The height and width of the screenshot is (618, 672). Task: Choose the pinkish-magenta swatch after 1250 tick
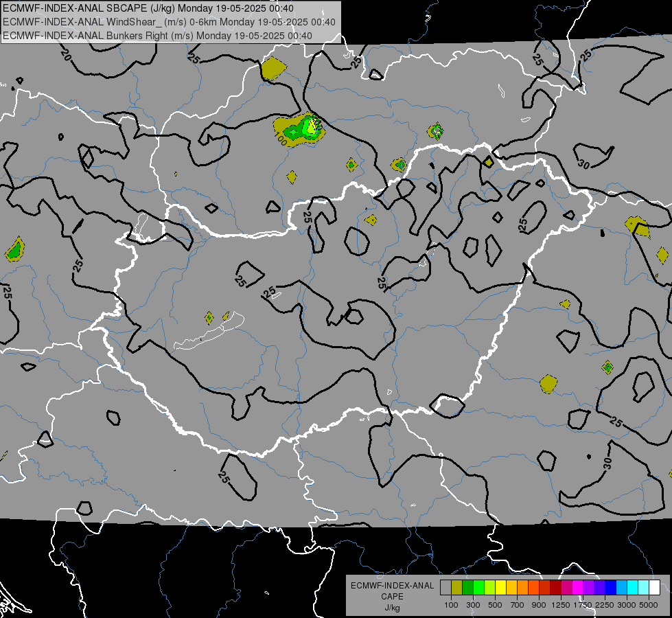[566, 588]
